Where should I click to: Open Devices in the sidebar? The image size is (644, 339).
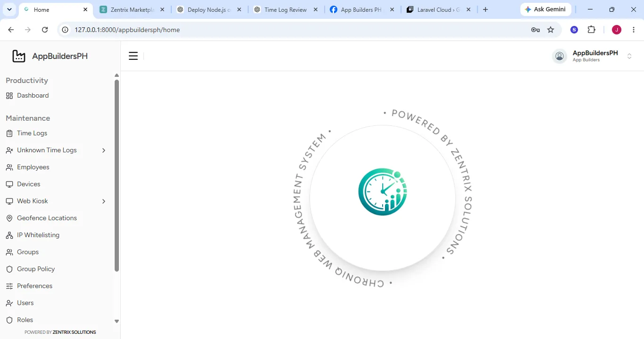tap(57, 184)
